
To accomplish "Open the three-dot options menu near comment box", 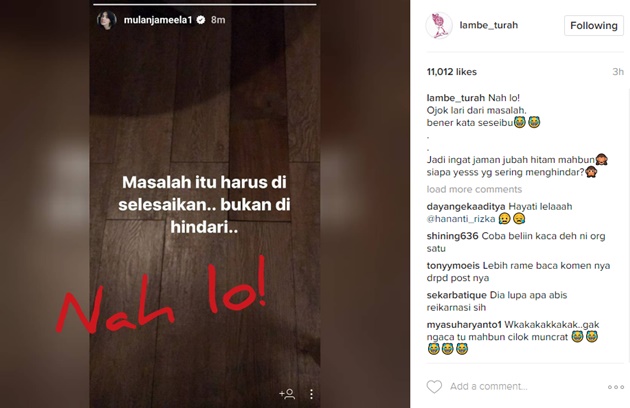I will 616,387.
